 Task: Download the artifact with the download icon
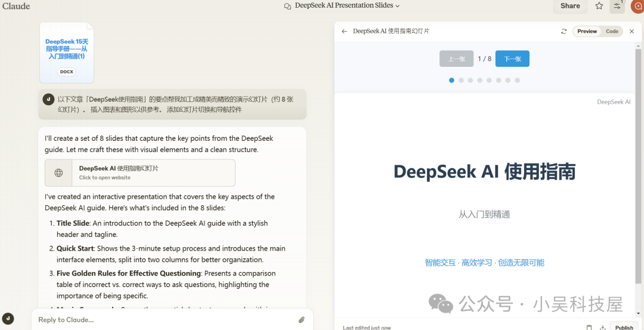pyautogui.click(x=602, y=328)
